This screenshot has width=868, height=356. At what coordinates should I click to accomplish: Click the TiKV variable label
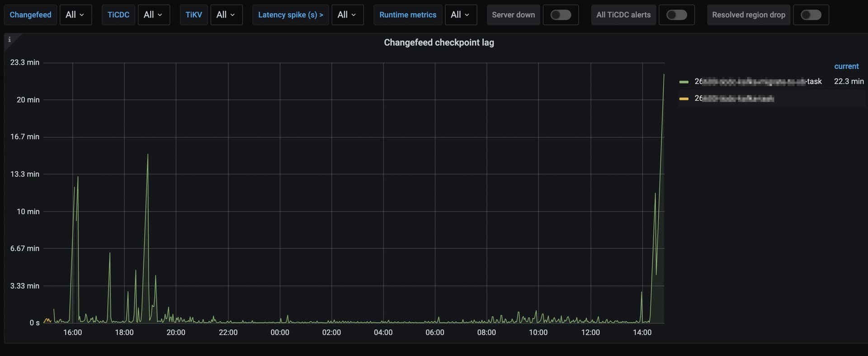click(x=193, y=15)
